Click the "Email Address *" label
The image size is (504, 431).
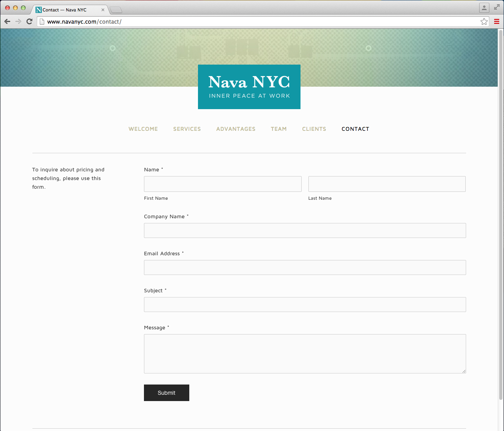click(x=164, y=253)
